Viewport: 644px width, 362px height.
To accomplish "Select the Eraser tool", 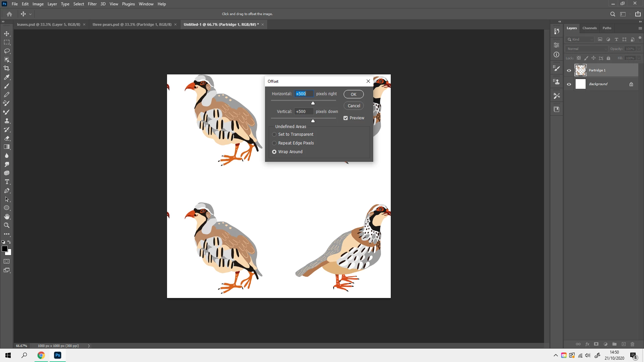I will pos(7,138).
